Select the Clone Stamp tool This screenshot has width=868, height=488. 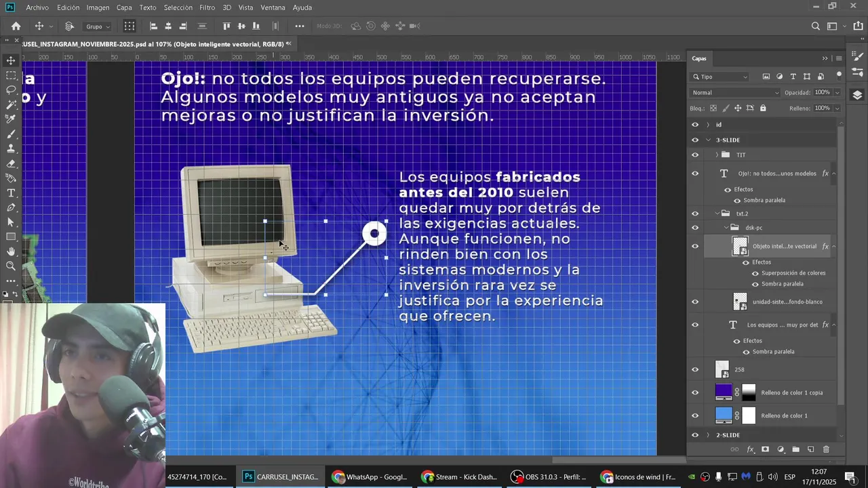click(x=11, y=148)
